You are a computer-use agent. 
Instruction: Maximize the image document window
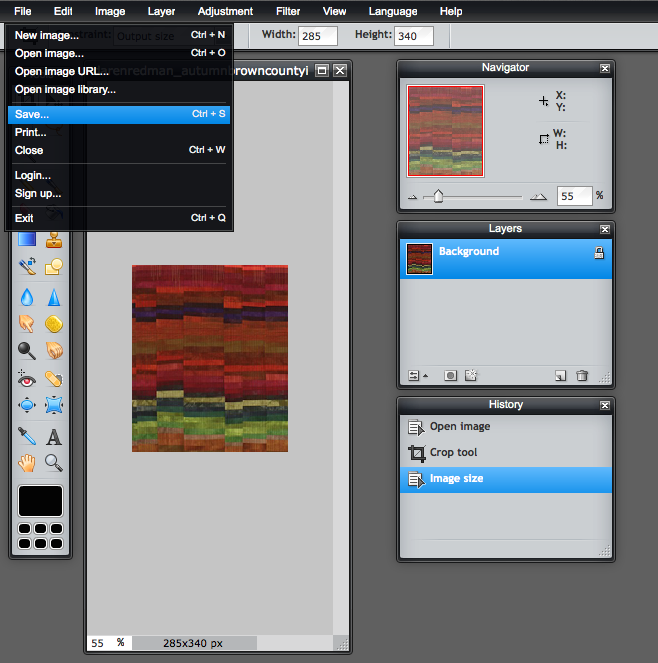322,71
